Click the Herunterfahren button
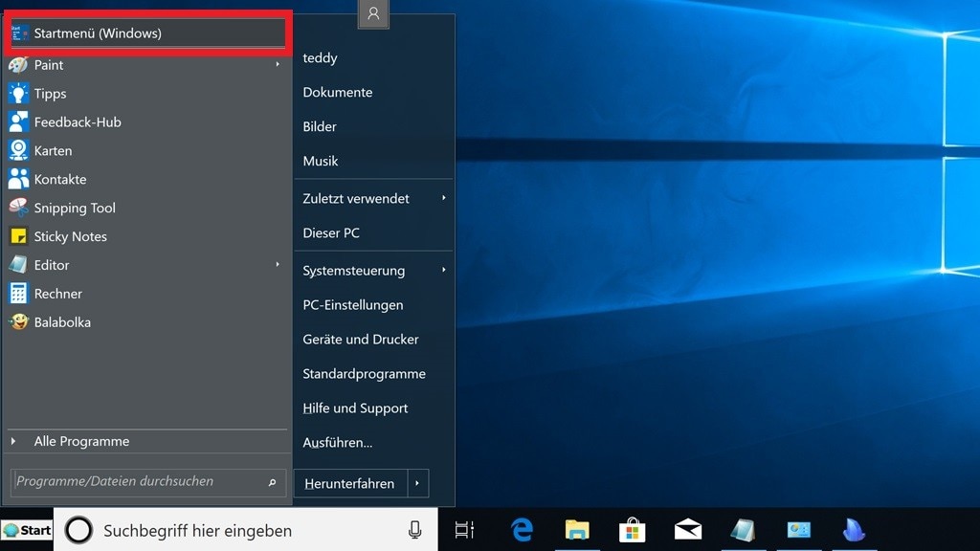This screenshot has height=551, width=980. pyautogui.click(x=350, y=483)
